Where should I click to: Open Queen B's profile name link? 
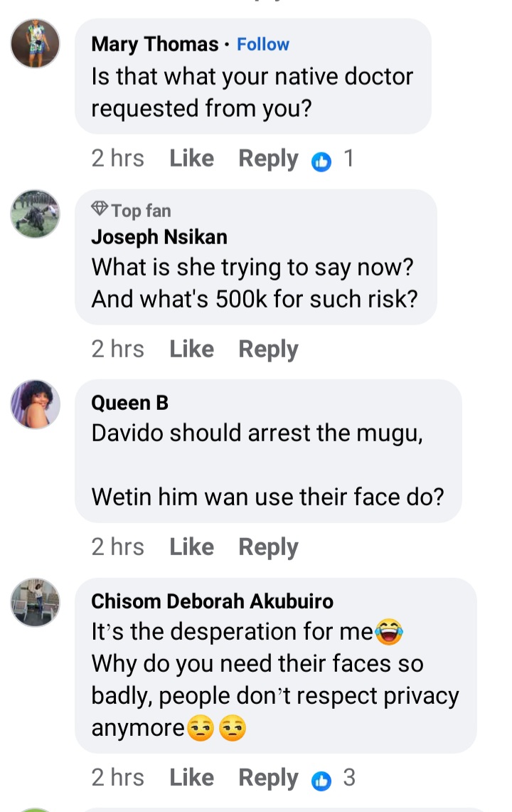[130, 403]
